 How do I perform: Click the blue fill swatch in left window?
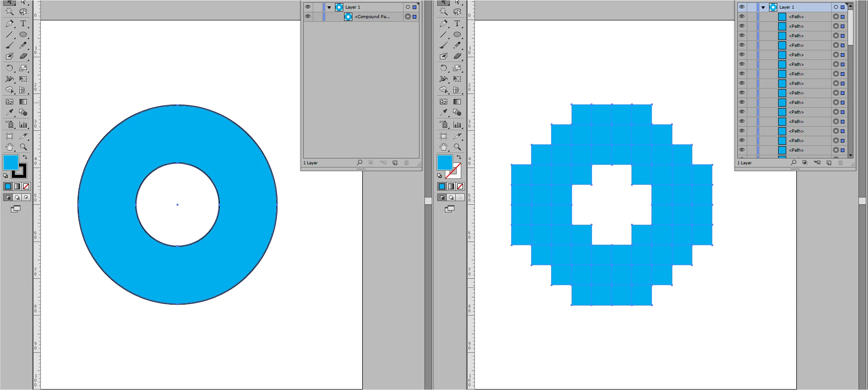point(11,163)
